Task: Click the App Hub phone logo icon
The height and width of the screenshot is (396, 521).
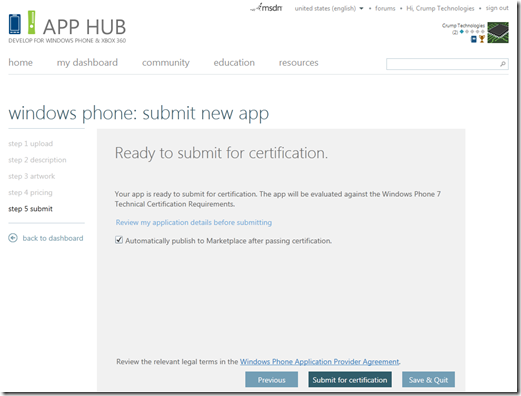Action: [x=15, y=24]
